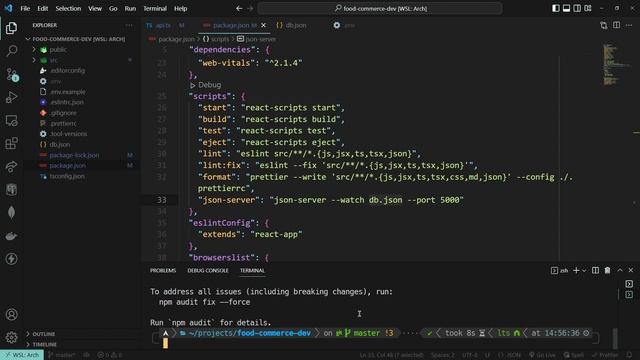Screen dimensions: 640x360
Task: Go back with navigation arrow
Action: 239,8
